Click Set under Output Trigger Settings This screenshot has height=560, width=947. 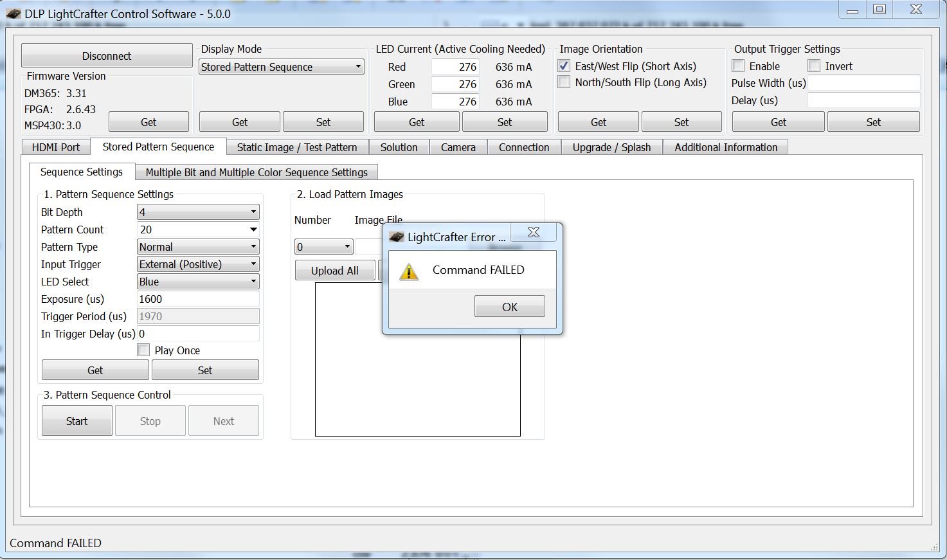click(874, 122)
